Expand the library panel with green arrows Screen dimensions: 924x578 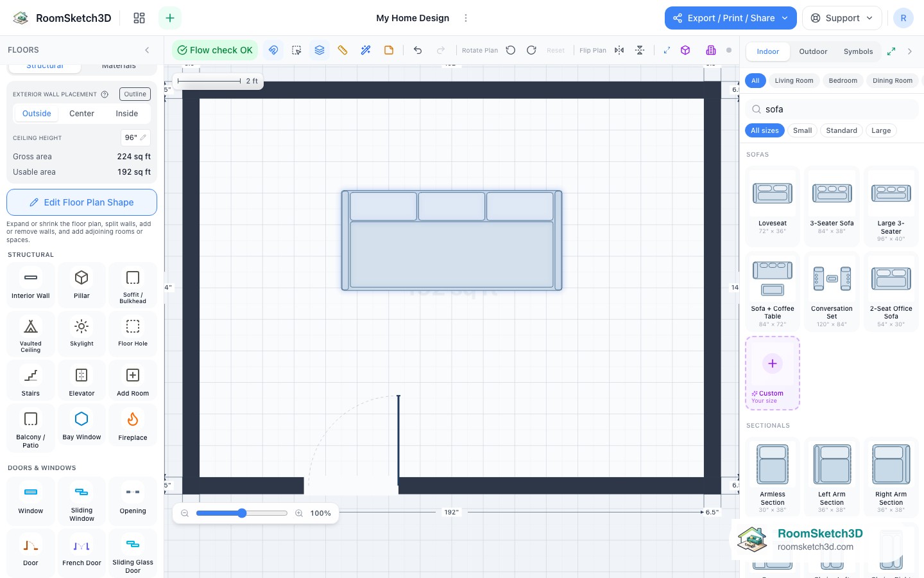coord(891,51)
